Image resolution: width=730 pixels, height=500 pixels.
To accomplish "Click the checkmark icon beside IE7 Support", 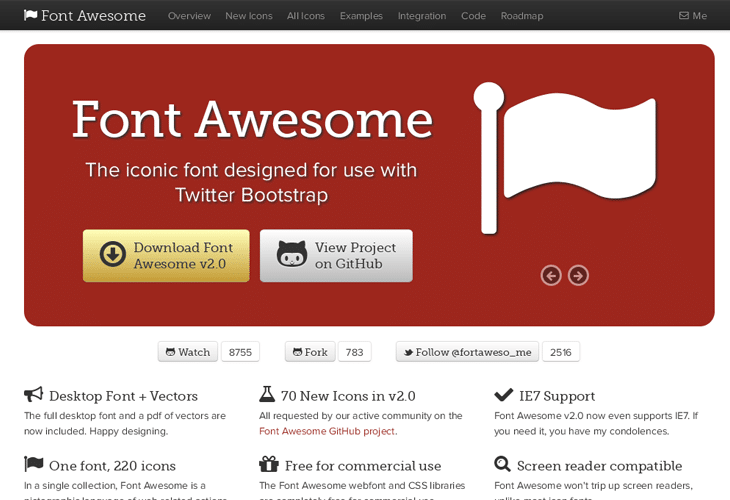I will click(503, 395).
